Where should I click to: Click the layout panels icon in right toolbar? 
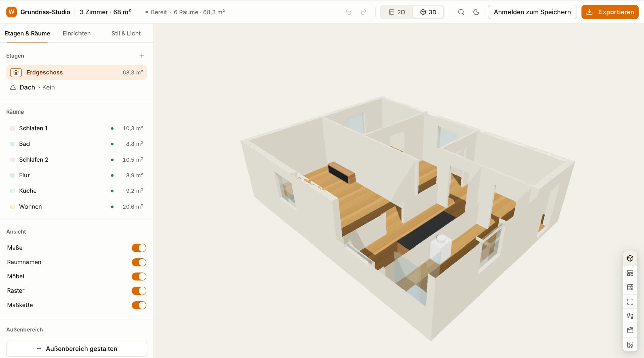(x=630, y=273)
